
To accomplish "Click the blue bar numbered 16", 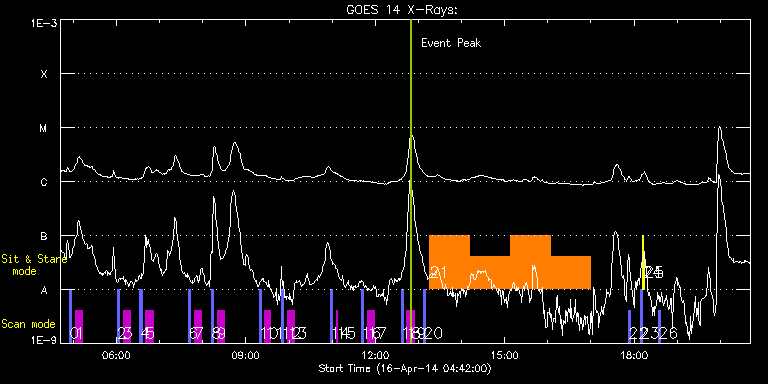I will [362, 316].
